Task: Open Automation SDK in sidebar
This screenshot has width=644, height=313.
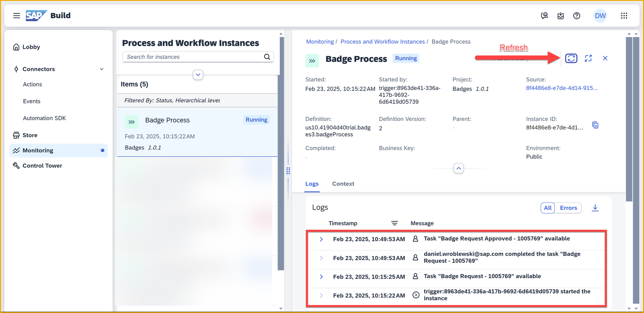Action: click(44, 118)
